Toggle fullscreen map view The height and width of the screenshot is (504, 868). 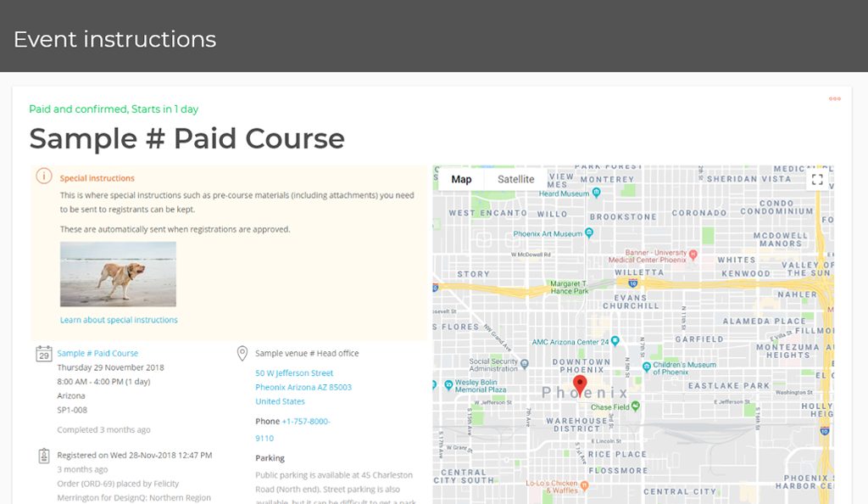pos(817,179)
